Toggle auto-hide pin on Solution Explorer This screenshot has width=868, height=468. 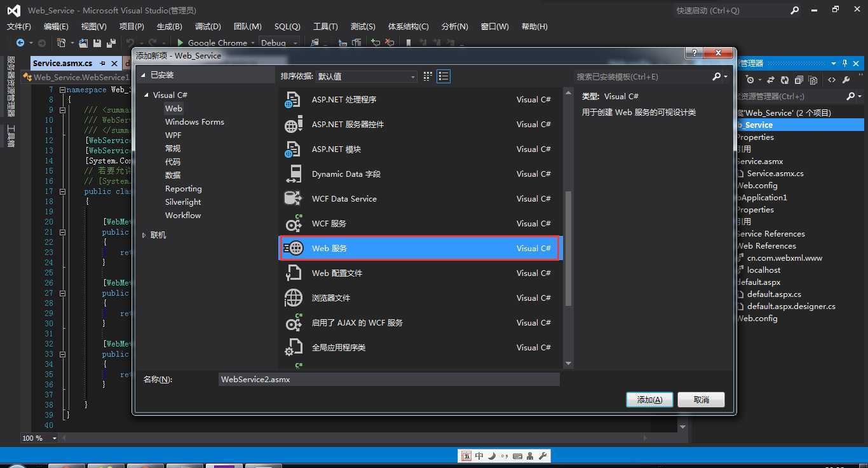(844, 63)
